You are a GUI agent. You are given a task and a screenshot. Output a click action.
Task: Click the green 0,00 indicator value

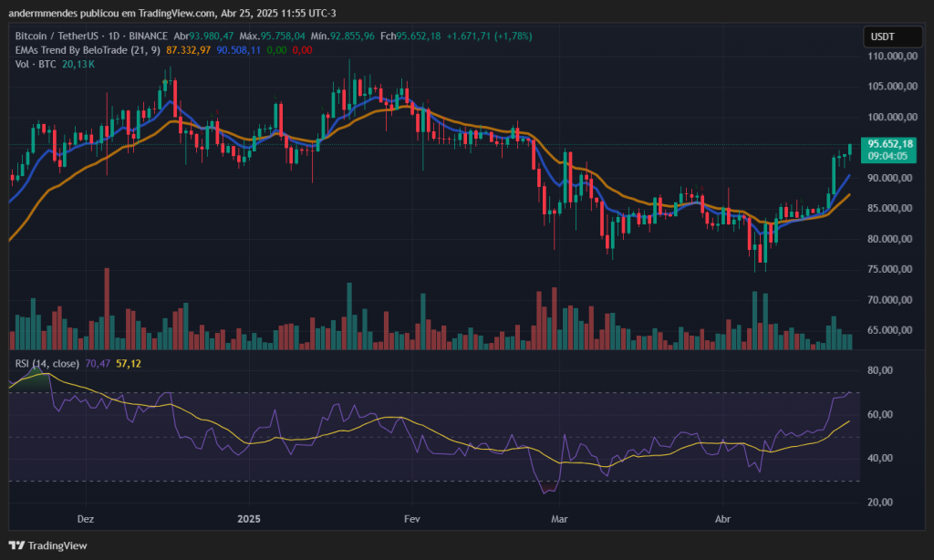coord(276,50)
